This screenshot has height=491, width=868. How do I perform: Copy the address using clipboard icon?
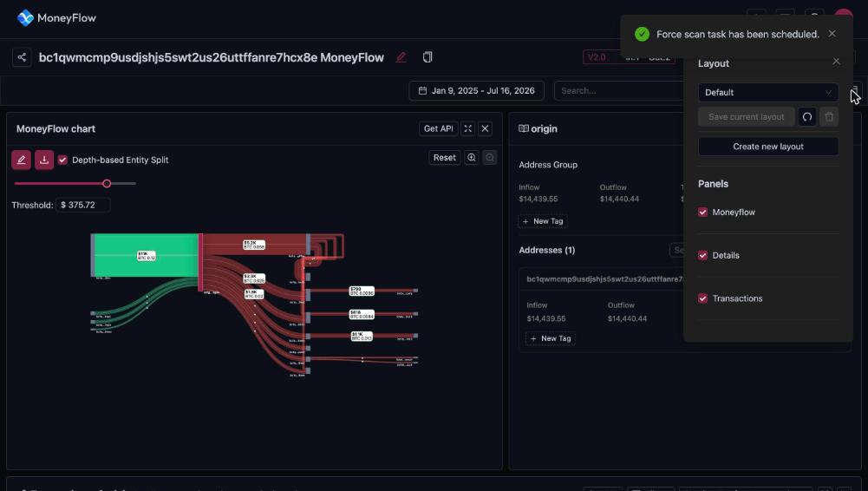coord(427,57)
